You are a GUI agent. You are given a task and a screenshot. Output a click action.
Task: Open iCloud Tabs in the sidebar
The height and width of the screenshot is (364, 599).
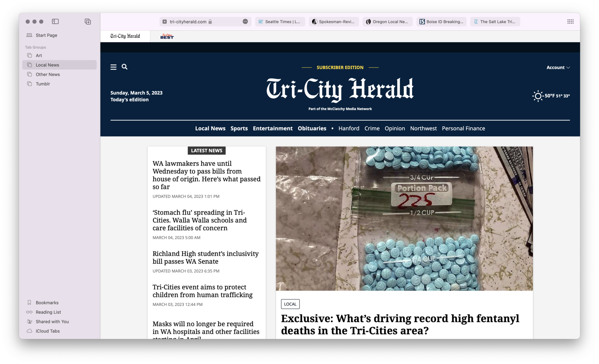[x=59, y=331]
